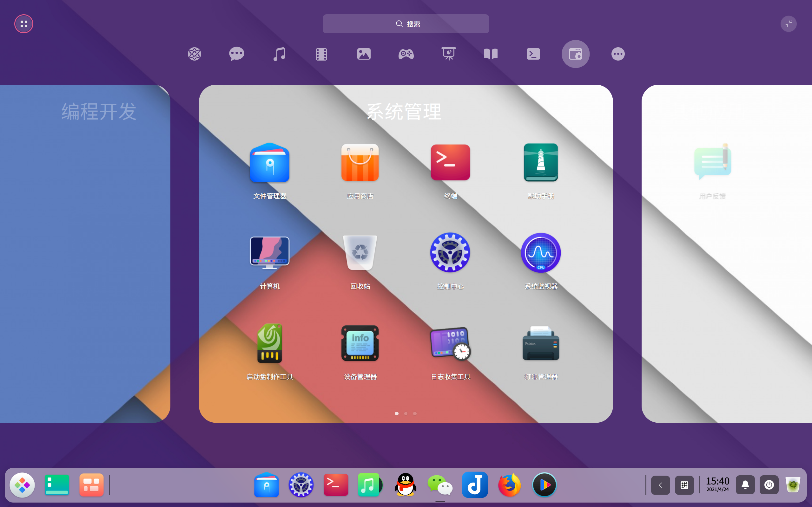Toggle launcher category view mode button

coord(24,24)
